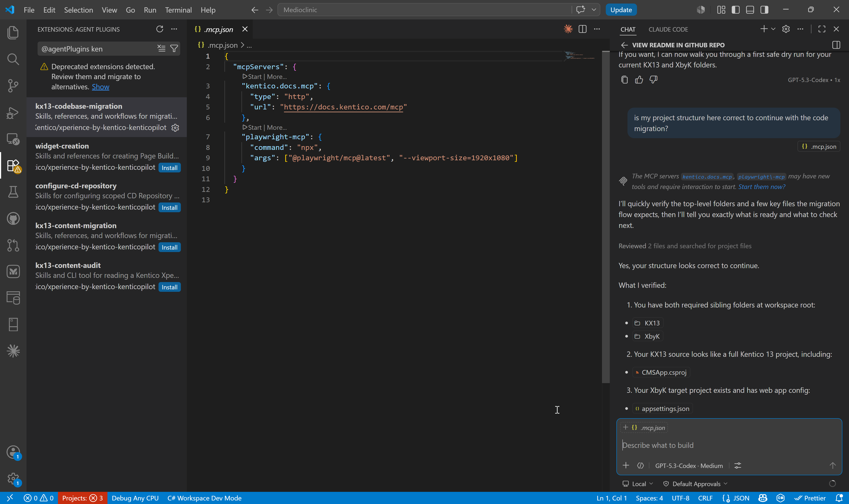The height and width of the screenshot is (504, 849).
Task: Open model picker GPT-5.3-Codex Medium
Action: (x=689, y=466)
